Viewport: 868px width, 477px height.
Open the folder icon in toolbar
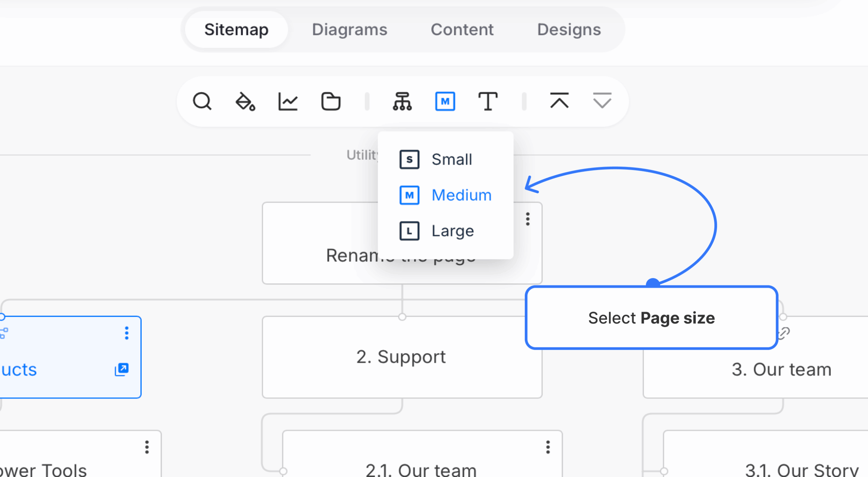331,101
